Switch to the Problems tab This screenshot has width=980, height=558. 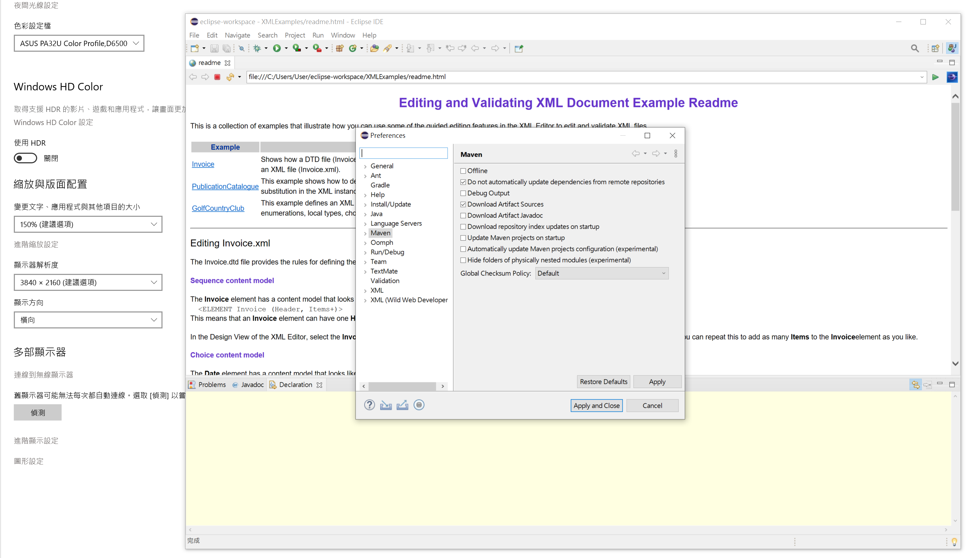tap(207, 384)
